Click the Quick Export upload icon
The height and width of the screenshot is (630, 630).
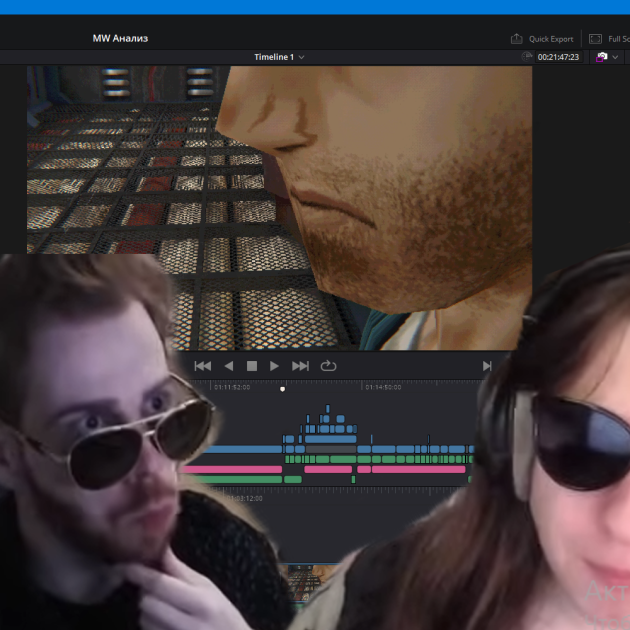tap(516, 39)
